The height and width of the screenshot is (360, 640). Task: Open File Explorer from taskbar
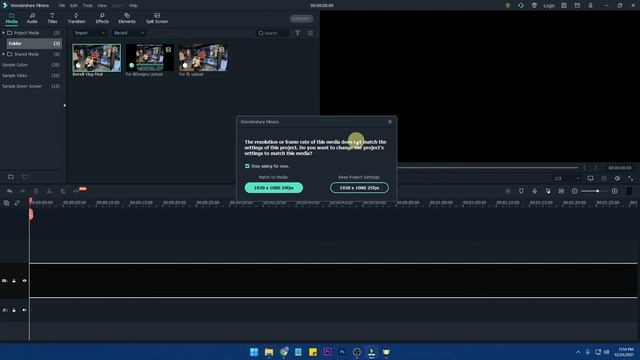click(x=269, y=352)
